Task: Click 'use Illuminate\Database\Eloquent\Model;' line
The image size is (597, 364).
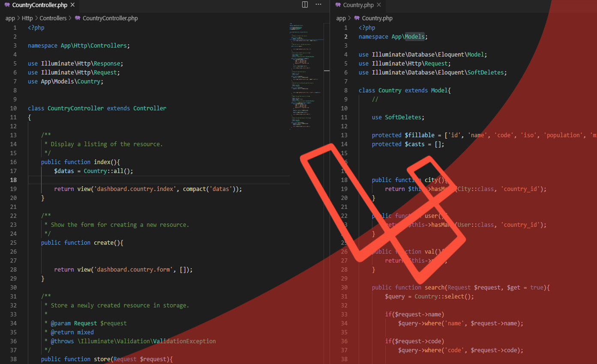Action: pos(423,54)
